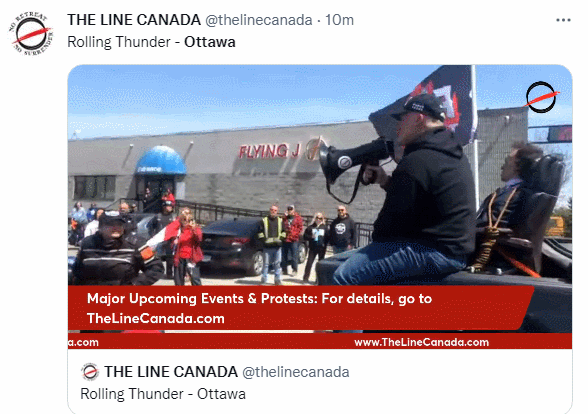The image size is (588, 414).
Task: Open the quoted tweet's THE LINE CANADA name
Action: (x=171, y=372)
